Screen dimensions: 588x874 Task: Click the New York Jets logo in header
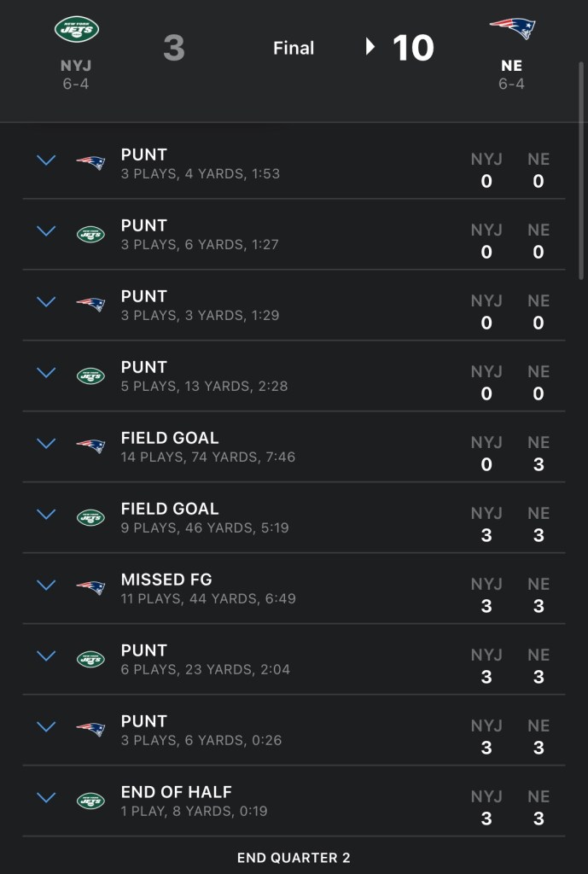pyautogui.click(x=77, y=29)
